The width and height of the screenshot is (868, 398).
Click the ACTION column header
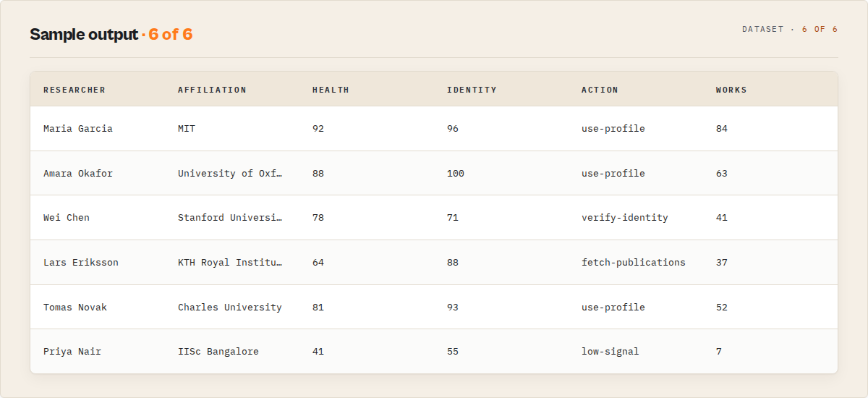[600, 90]
